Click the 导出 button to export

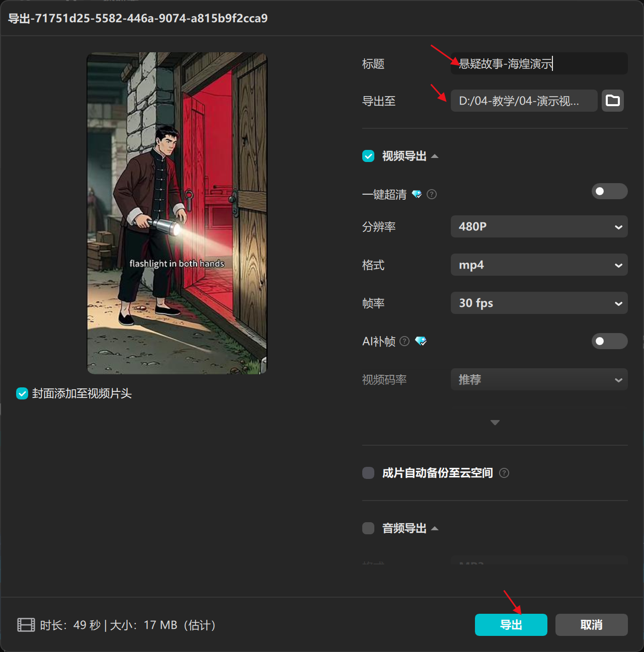(x=511, y=625)
